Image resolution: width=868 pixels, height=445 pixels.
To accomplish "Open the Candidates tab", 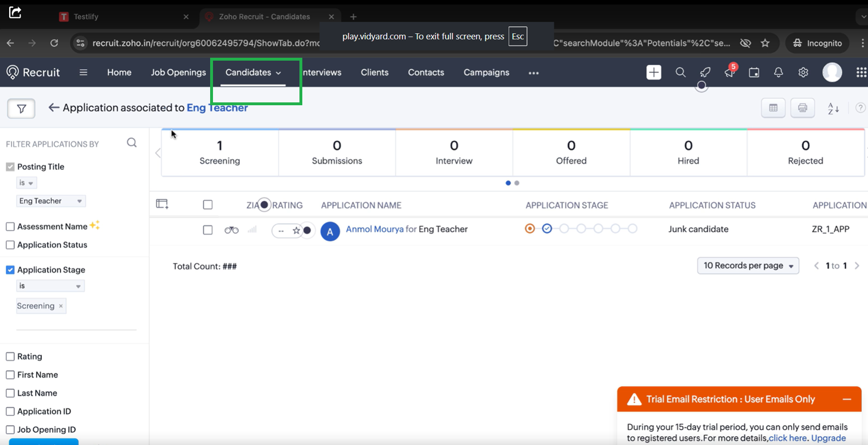I will click(x=253, y=72).
